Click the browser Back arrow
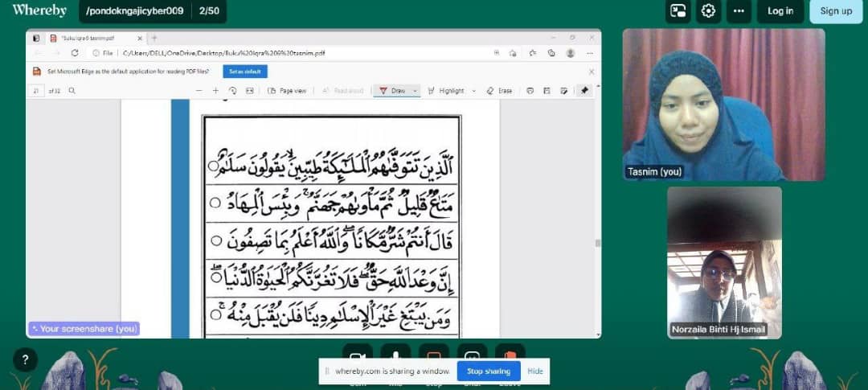The image size is (868, 390). pos(39,53)
